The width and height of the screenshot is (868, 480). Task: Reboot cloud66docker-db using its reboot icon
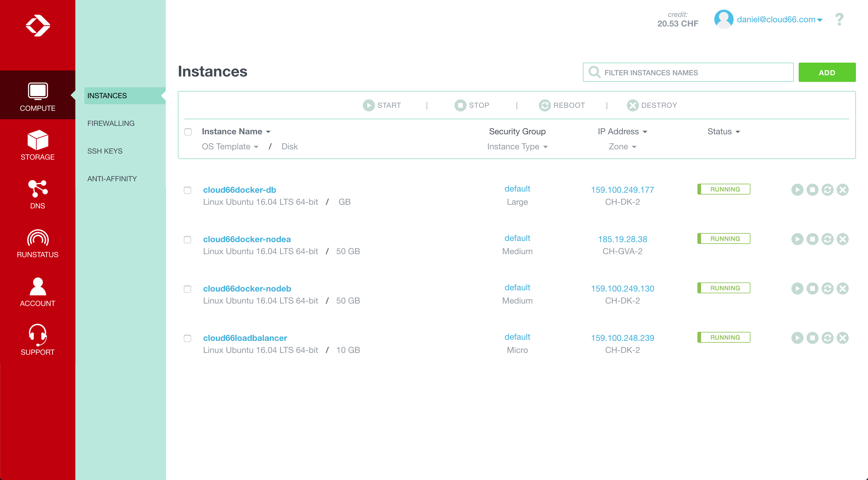pos(828,190)
